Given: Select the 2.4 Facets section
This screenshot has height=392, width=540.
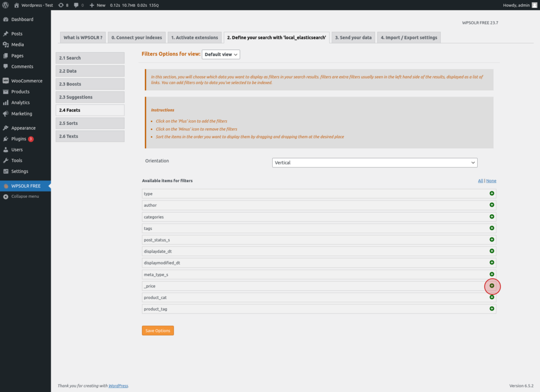Looking at the screenshot, I should tap(90, 110).
